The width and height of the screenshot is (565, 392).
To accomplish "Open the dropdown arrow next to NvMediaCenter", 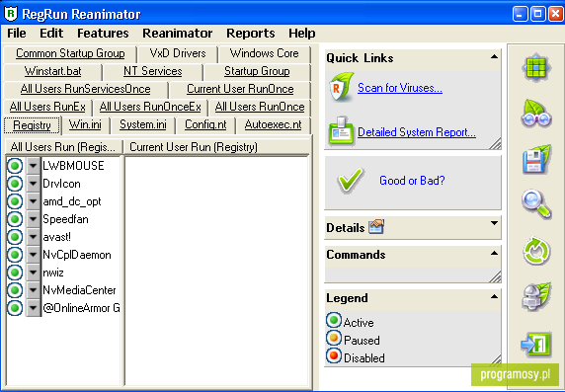I will click(x=34, y=290).
